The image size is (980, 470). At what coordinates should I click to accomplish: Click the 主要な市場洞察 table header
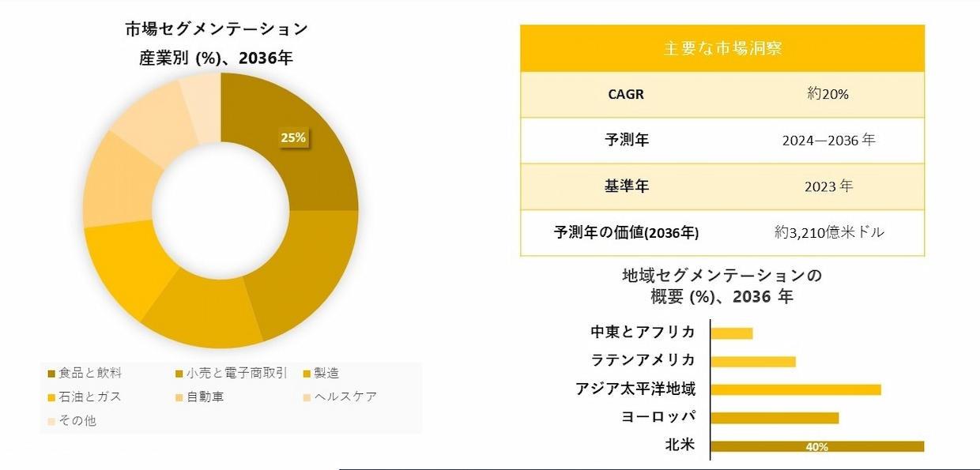(722, 48)
